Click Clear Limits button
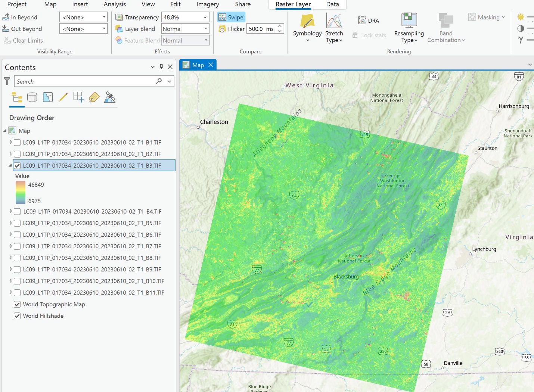The width and height of the screenshot is (534, 392). [x=23, y=40]
